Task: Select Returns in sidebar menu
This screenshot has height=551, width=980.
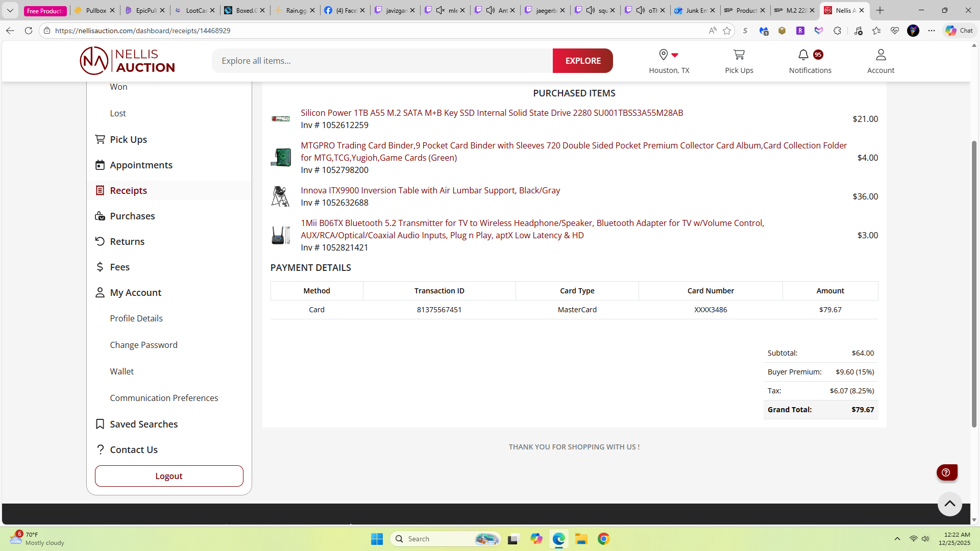Action: (127, 241)
